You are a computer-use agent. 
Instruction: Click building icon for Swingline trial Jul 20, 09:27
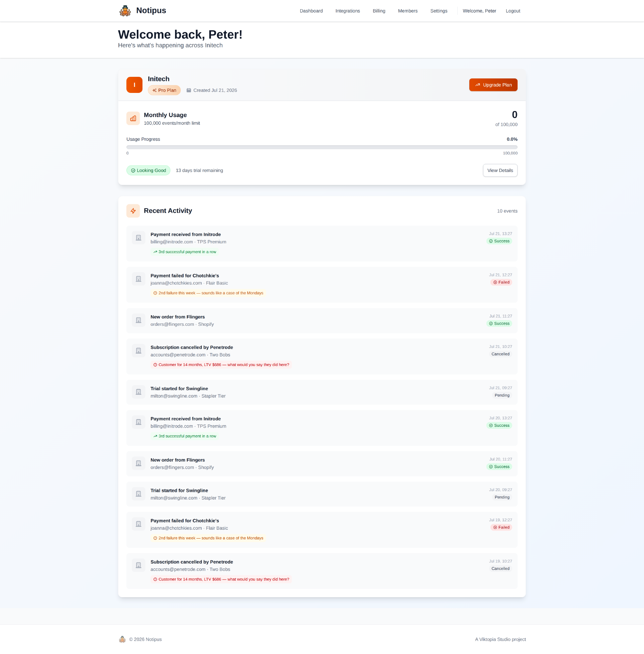tap(138, 494)
